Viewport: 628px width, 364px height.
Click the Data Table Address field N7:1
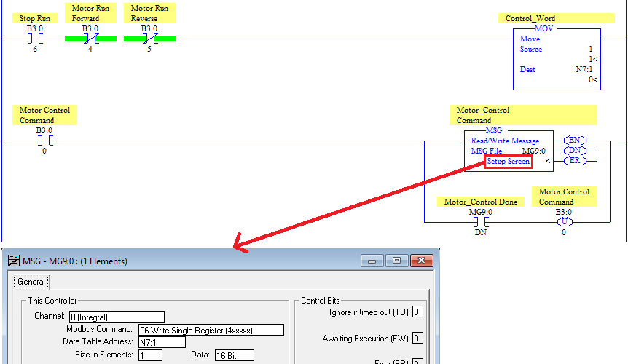(162, 342)
